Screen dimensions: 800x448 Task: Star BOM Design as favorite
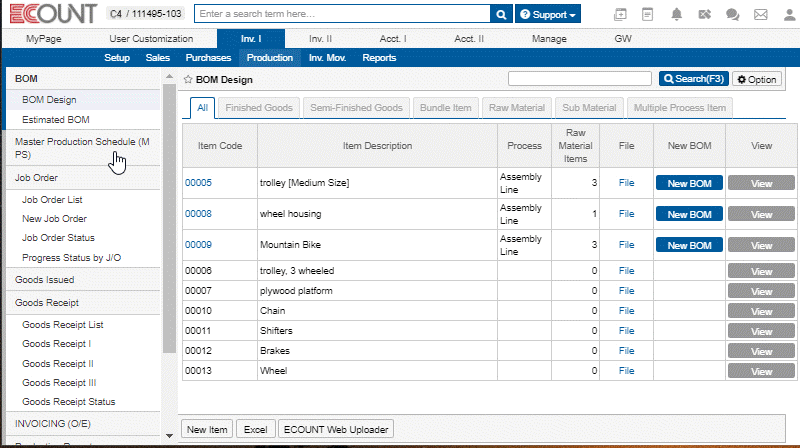click(188, 80)
